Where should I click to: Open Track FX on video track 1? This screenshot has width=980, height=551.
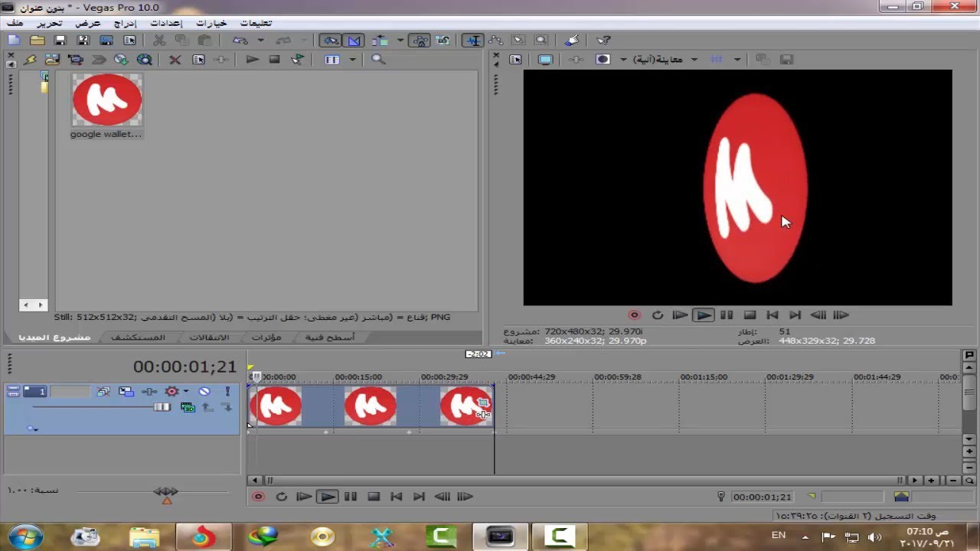pos(149,392)
